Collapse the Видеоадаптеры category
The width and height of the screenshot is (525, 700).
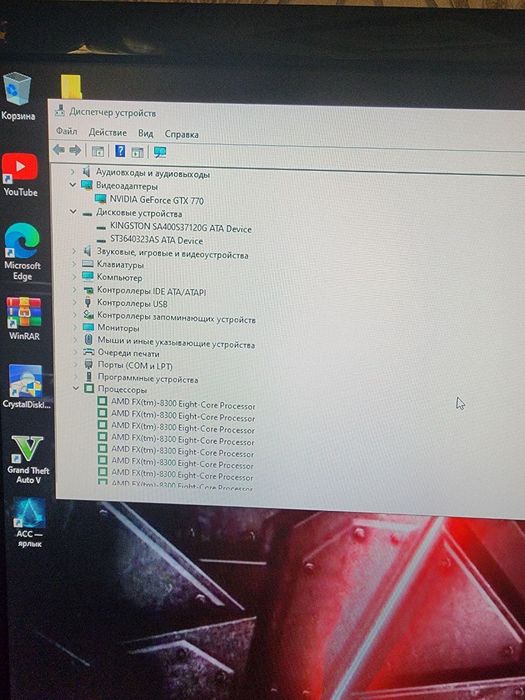73,184
